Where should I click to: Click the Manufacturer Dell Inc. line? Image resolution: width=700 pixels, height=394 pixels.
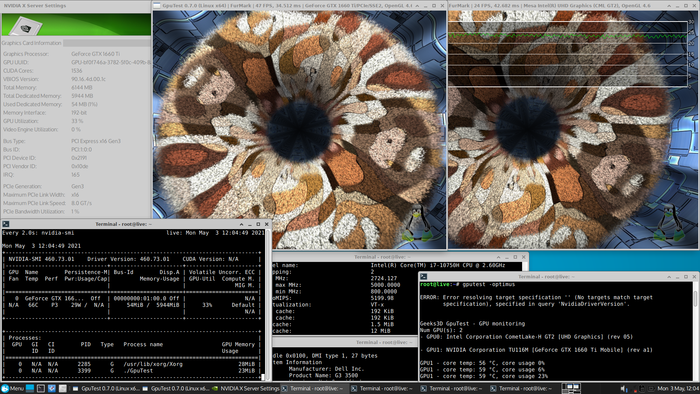[x=326, y=369]
